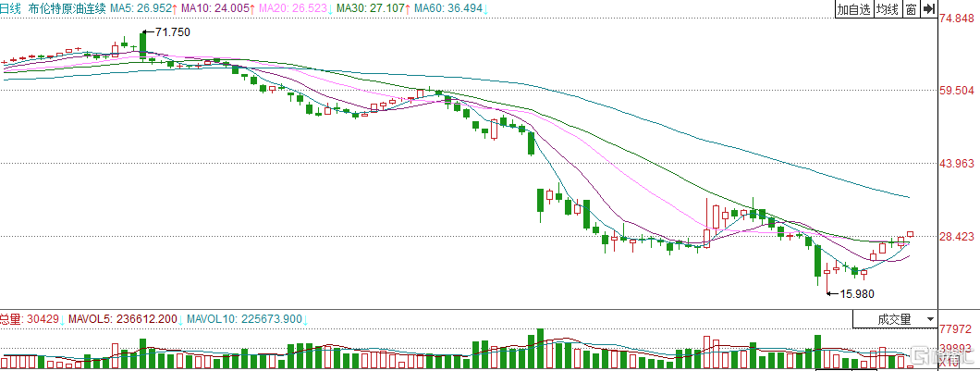Click the 59.504 price axis label
Image resolution: width=980 pixels, height=371 pixels.
957,91
